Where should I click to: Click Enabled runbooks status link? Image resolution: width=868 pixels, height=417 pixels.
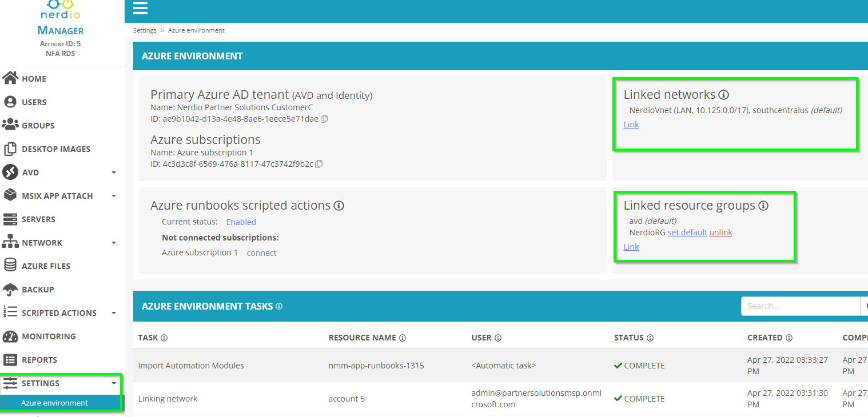[241, 222]
